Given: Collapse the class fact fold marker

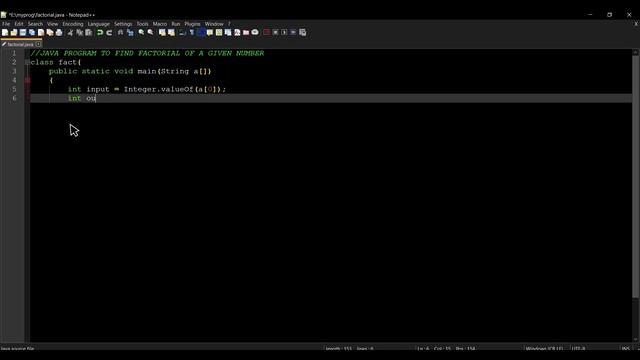Looking at the screenshot, I should [x=27, y=62].
